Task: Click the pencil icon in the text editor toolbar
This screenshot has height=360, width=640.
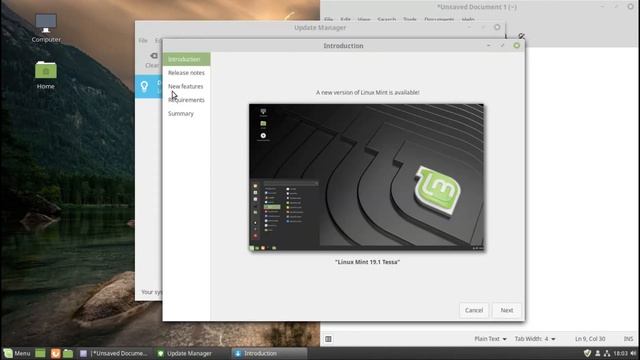Action: (x=521, y=36)
